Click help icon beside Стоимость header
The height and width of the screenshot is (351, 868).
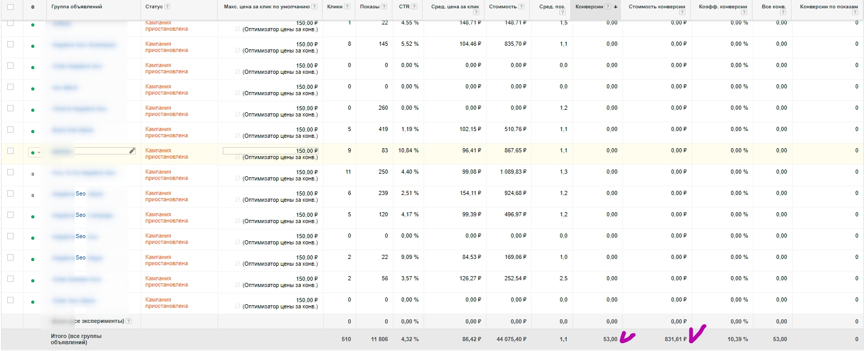[x=521, y=7]
